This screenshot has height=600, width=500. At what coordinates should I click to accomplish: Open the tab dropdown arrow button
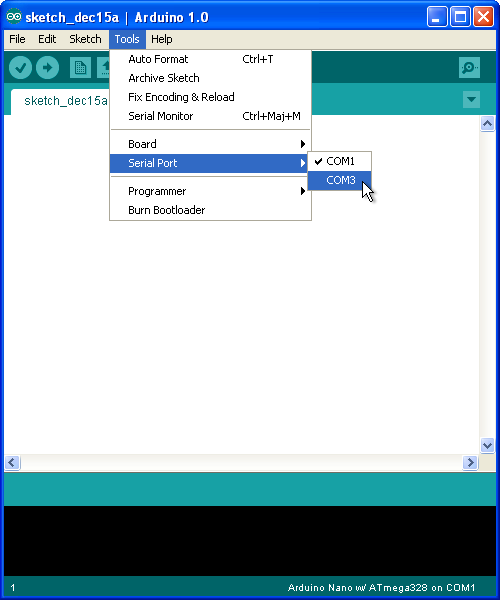(471, 99)
